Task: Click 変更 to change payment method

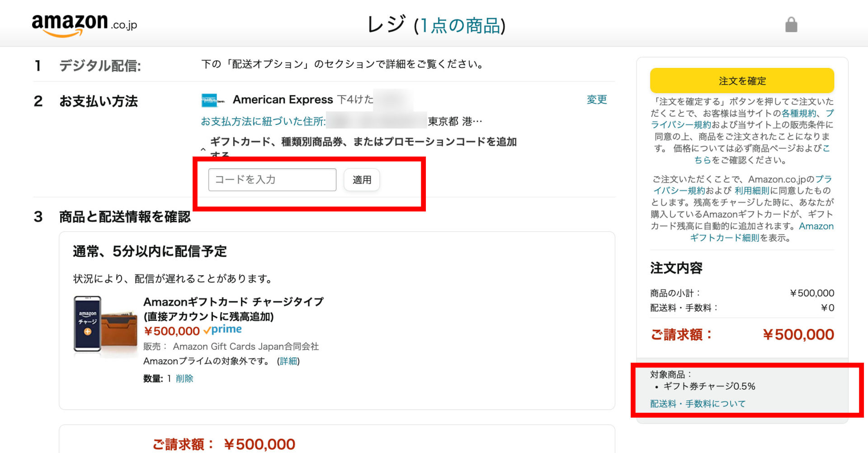Action: [x=596, y=100]
